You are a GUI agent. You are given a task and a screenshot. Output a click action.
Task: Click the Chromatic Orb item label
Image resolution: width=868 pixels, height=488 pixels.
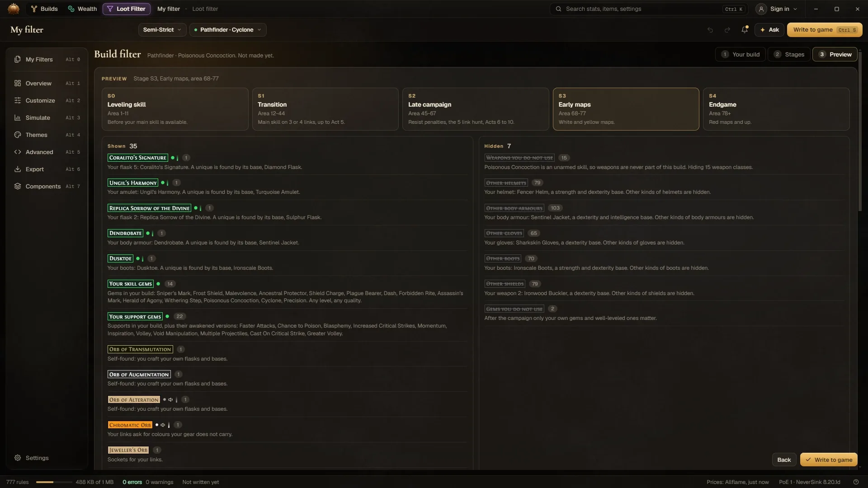[x=130, y=425]
